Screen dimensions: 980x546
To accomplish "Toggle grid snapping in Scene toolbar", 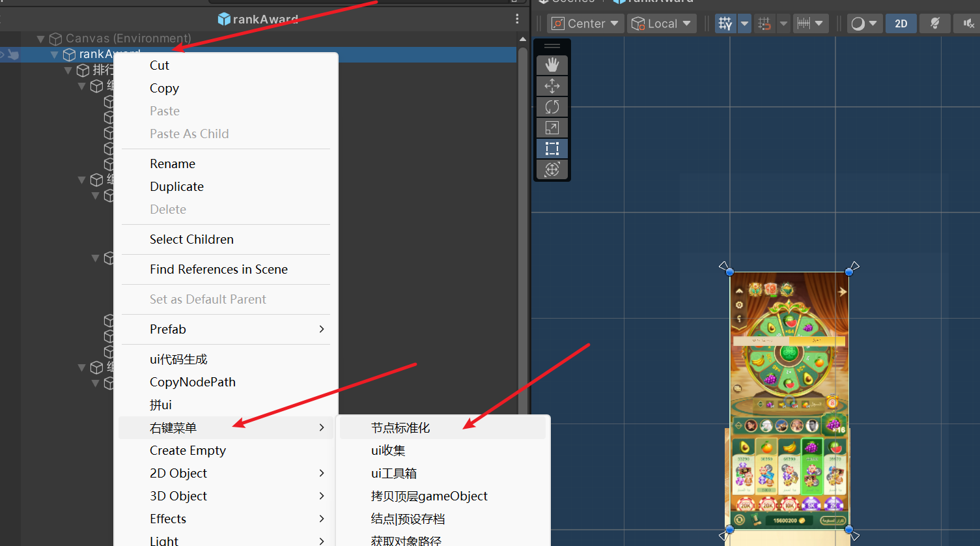I will click(x=765, y=23).
